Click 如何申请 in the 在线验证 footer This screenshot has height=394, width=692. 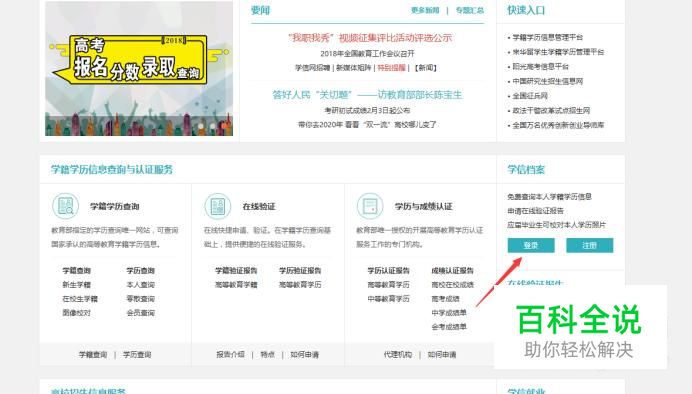(x=305, y=354)
